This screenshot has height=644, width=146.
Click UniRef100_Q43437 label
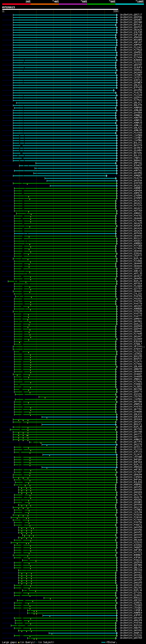[x=131, y=276]
